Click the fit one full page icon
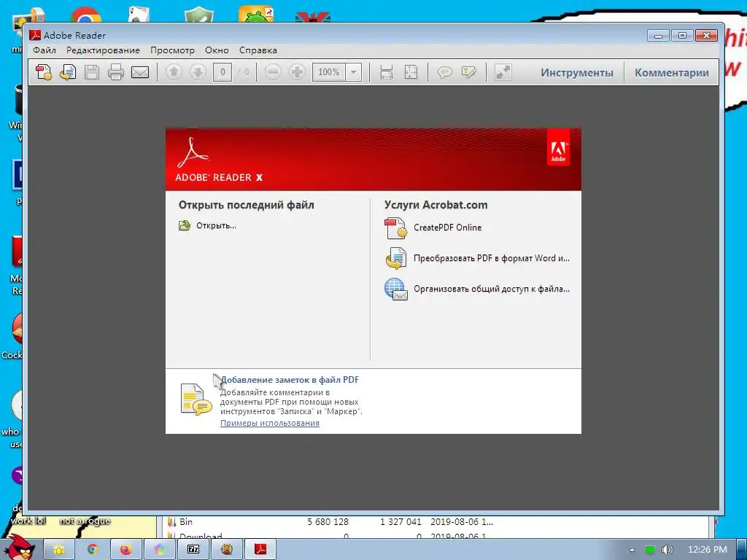The image size is (747, 560). (x=411, y=72)
